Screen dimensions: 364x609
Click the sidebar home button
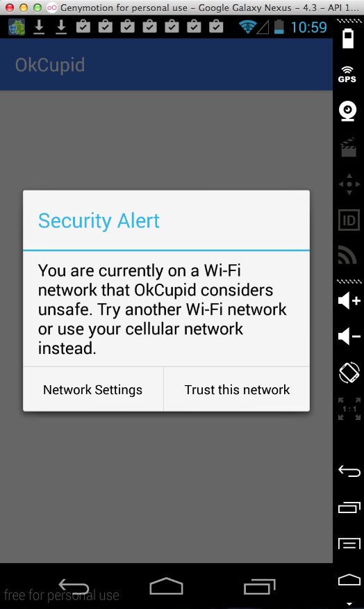pos(349,580)
